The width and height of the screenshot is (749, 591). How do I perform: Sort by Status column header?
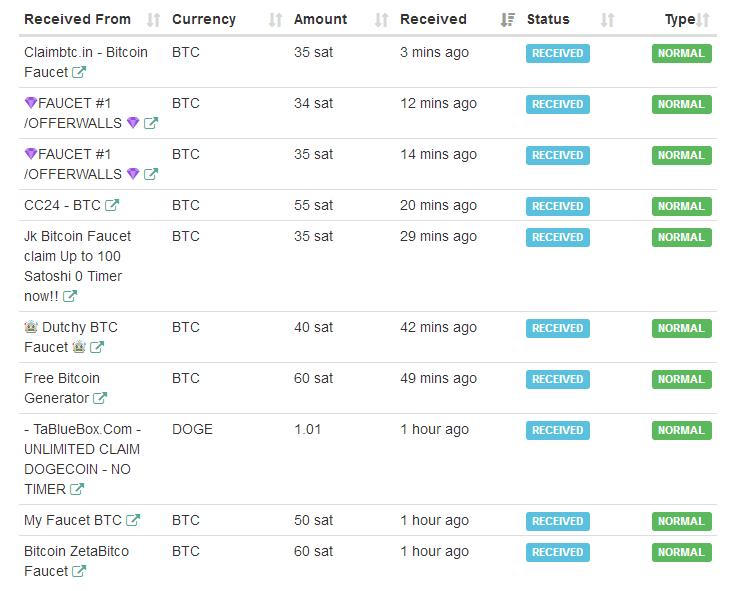point(548,20)
